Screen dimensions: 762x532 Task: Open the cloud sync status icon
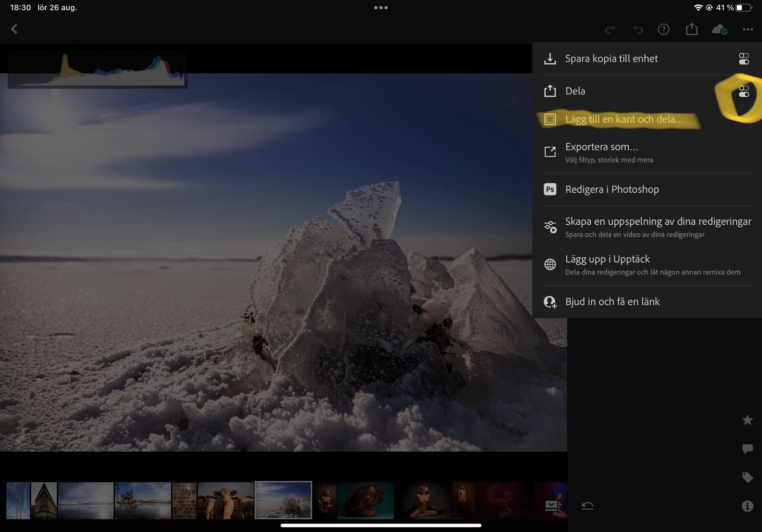[720, 30]
